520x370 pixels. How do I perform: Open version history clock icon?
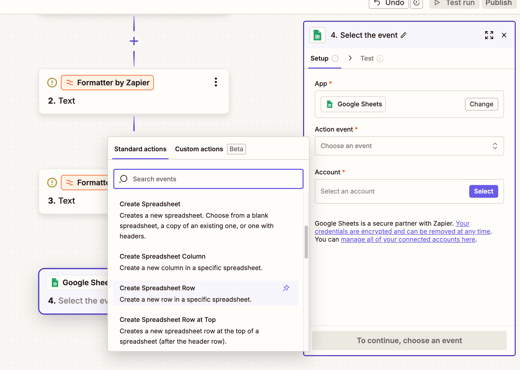coord(416,3)
